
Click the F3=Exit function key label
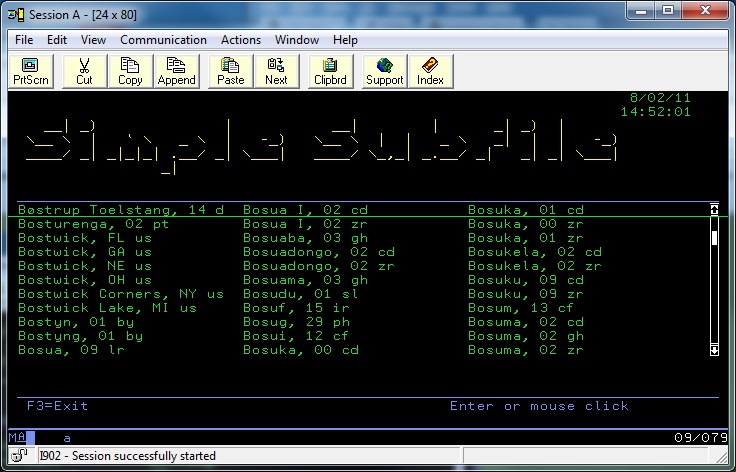[x=57, y=405]
